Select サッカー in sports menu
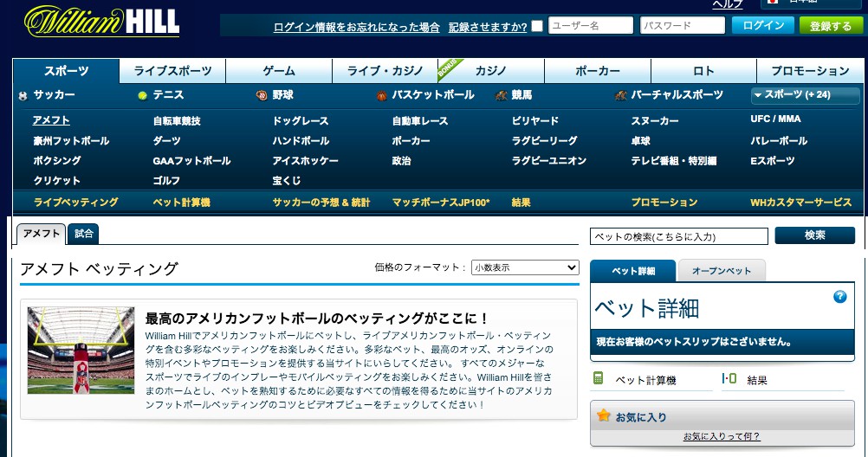 (55, 94)
